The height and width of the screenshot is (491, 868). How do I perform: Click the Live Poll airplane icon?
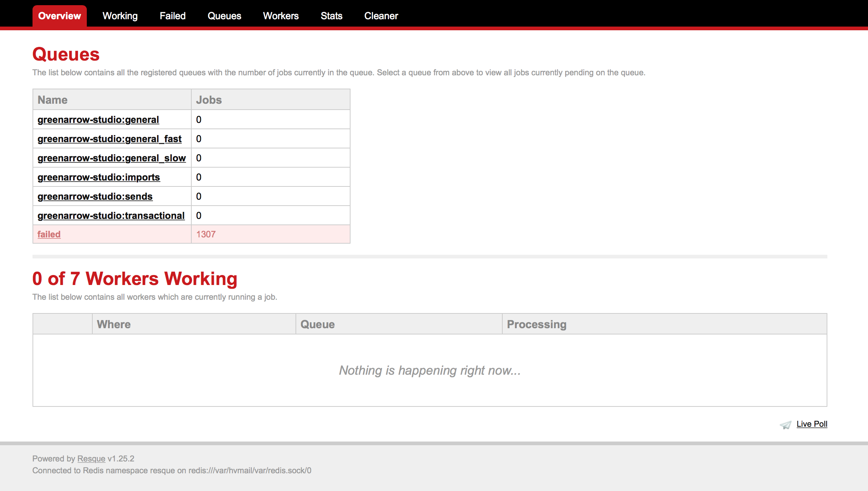[786, 424]
